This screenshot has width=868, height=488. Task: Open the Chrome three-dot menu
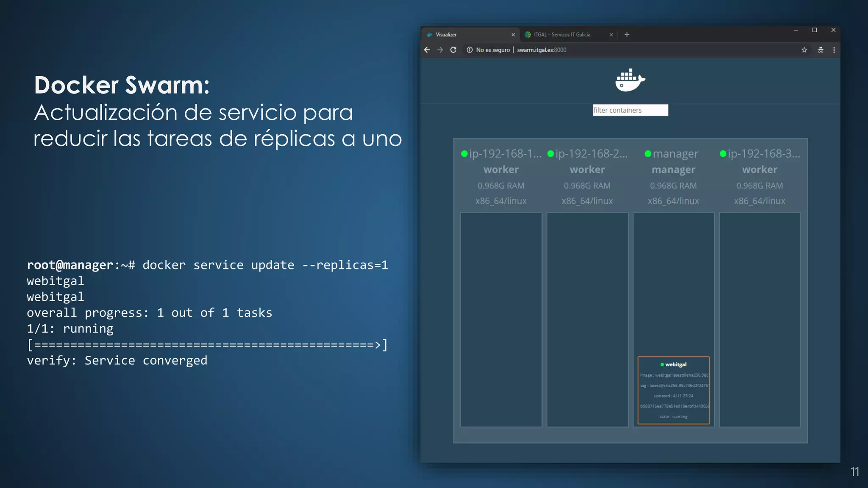pyautogui.click(x=834, y=50)
